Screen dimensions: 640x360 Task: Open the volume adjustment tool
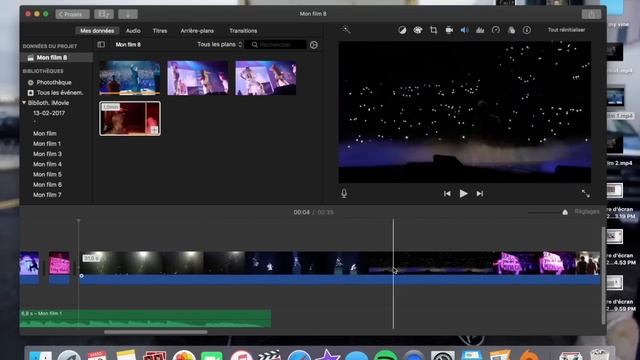[x=464, y=30]
